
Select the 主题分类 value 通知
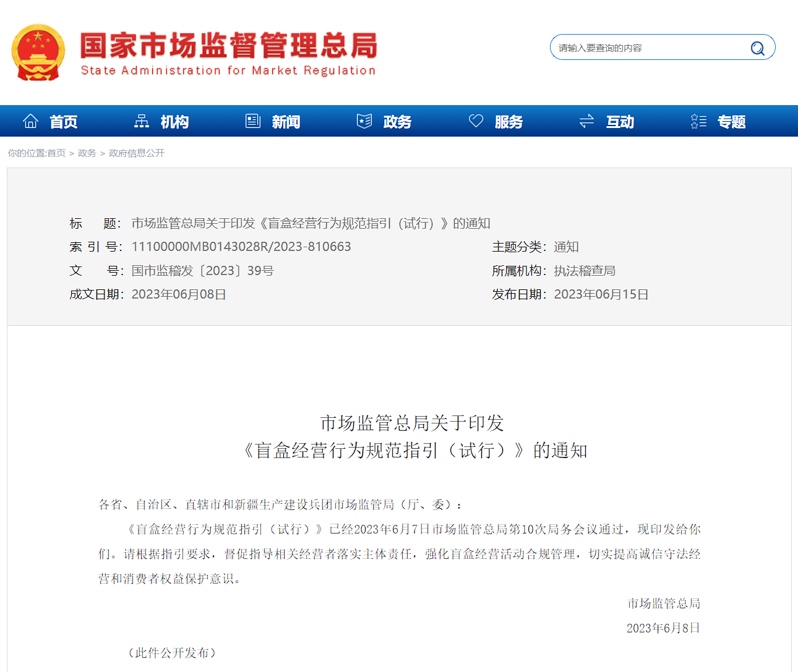pyautogui.click(x=566, y=247)
